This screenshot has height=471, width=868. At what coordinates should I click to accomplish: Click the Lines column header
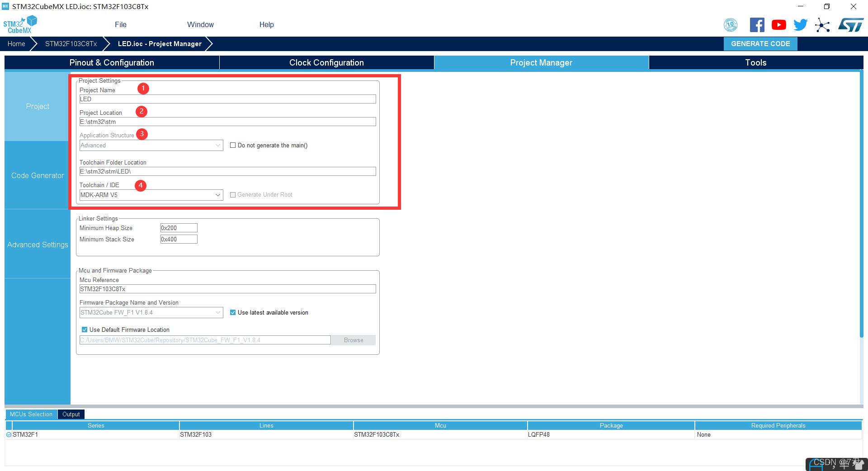coord(266,425)
